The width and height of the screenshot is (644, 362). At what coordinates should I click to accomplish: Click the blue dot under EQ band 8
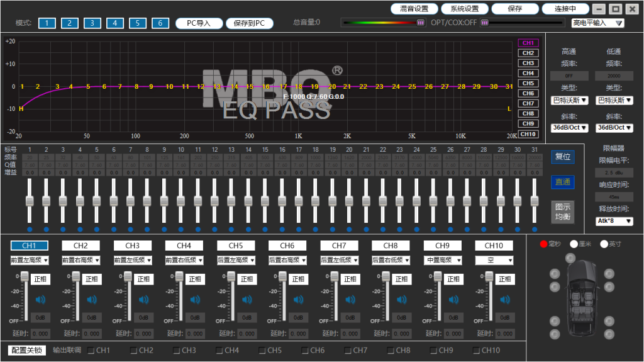coord(147,230)
